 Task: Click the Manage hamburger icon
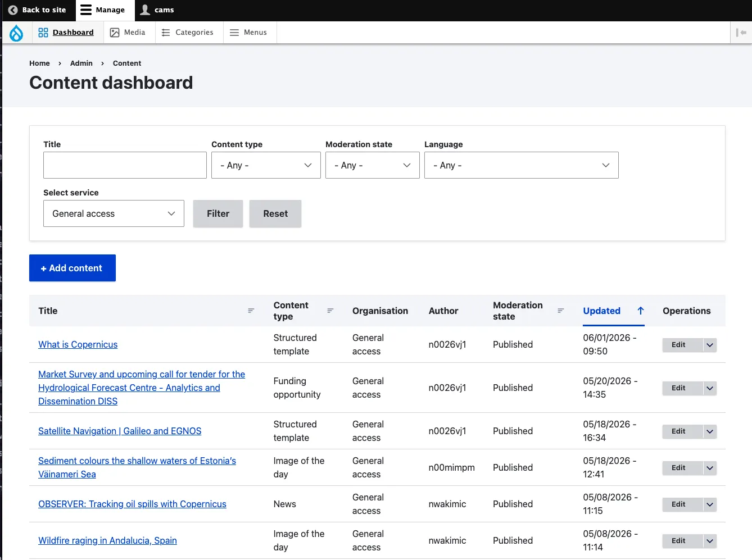point(86,10)
